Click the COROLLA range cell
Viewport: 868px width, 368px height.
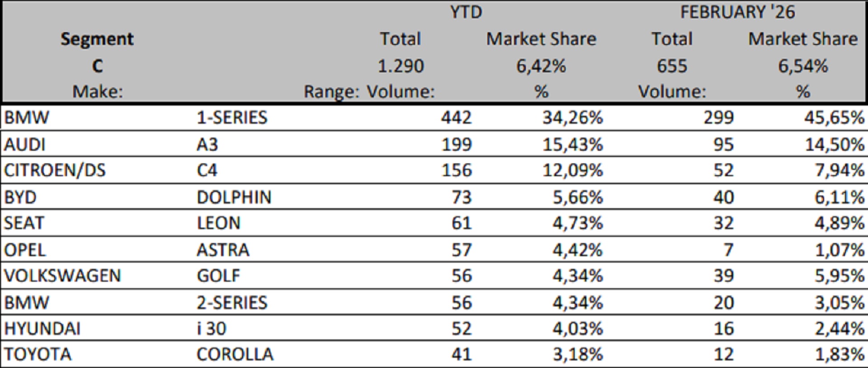[x=235, y=354]
